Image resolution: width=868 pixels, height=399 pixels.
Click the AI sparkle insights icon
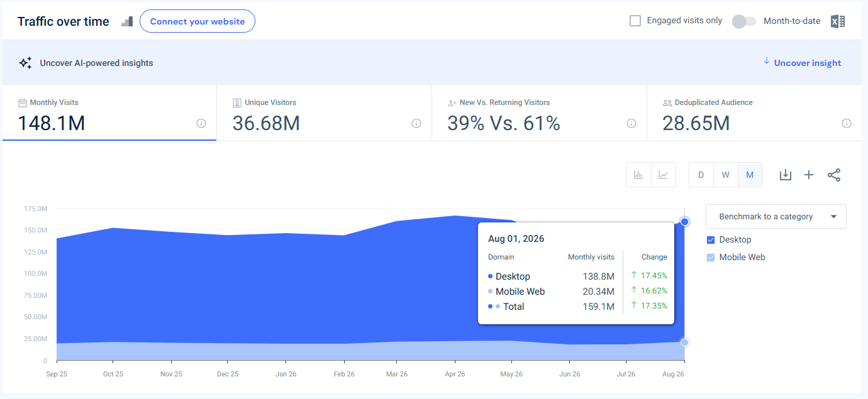click(25, 63)
